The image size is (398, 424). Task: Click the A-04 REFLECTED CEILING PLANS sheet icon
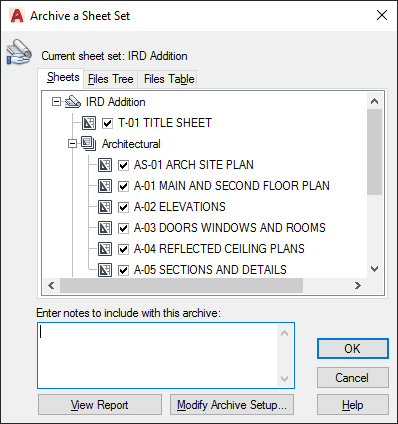[x=105, y=249]
